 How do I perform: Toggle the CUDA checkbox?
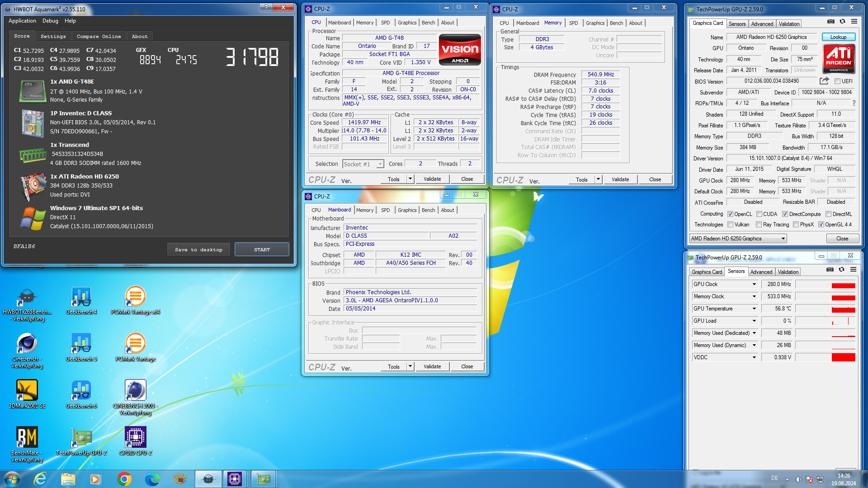click(759, 214)
